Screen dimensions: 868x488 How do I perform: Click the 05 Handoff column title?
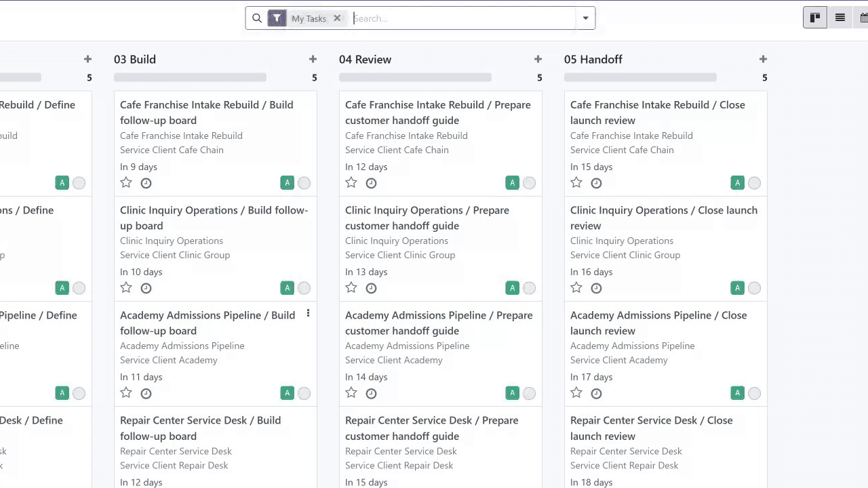593,60
